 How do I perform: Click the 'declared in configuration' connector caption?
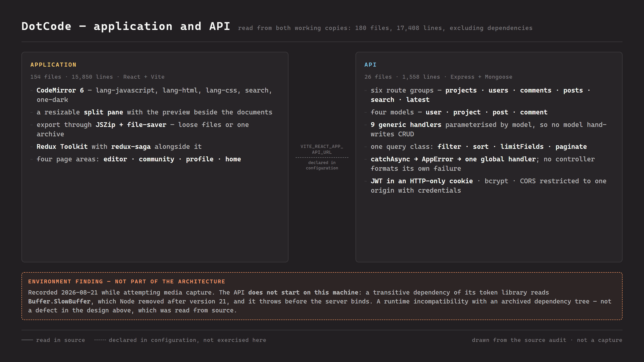(322, 165)
